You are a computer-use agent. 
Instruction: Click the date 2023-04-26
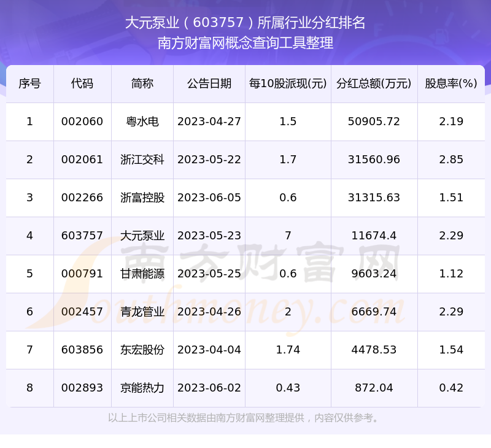click(x=209, y=312)
